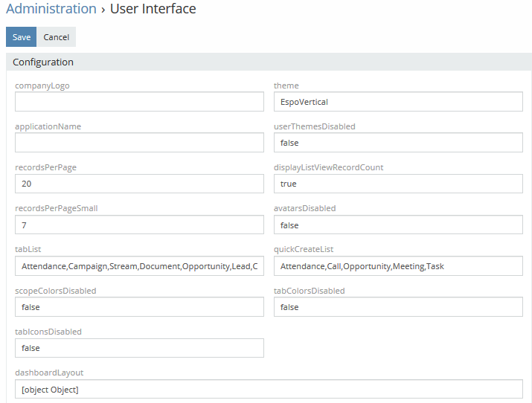
Task: Focus the scopeColorsDisabled field
Action: click(139, 307)
